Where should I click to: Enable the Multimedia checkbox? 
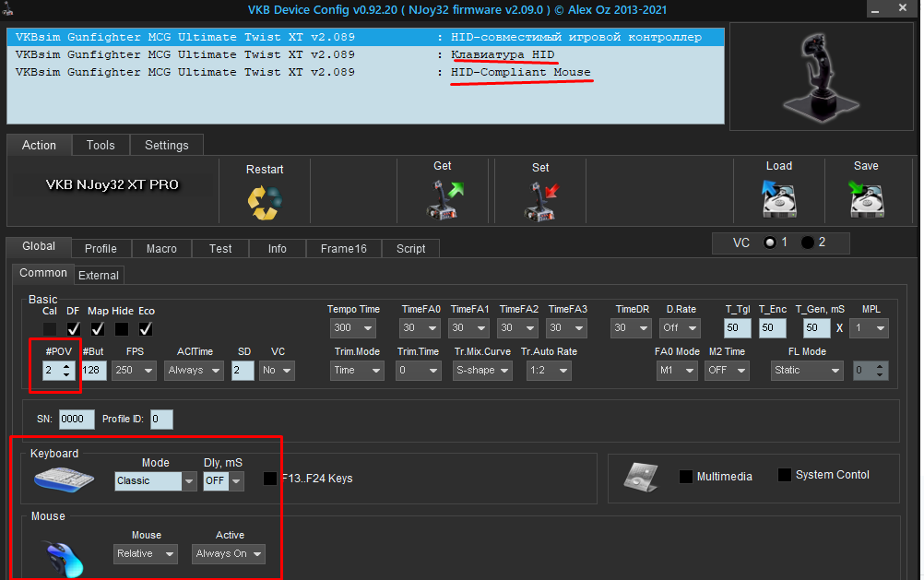[686, 476]
